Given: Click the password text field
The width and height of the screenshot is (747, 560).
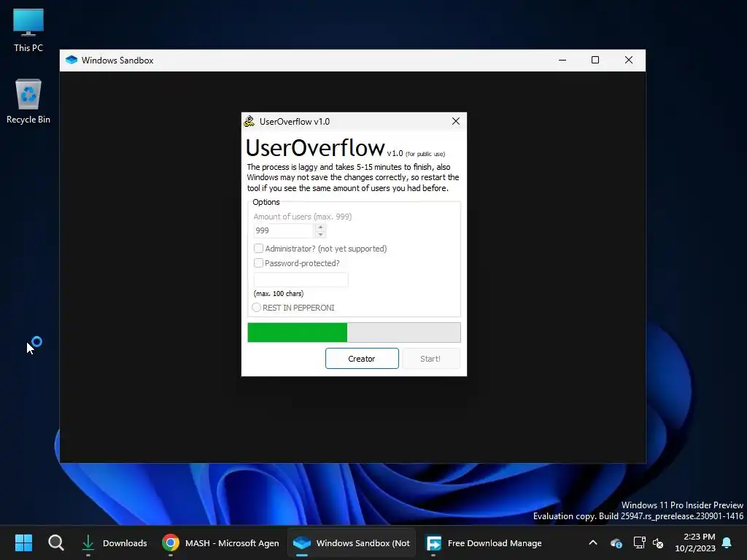Looking at the screenshot, I should (301, 279).
